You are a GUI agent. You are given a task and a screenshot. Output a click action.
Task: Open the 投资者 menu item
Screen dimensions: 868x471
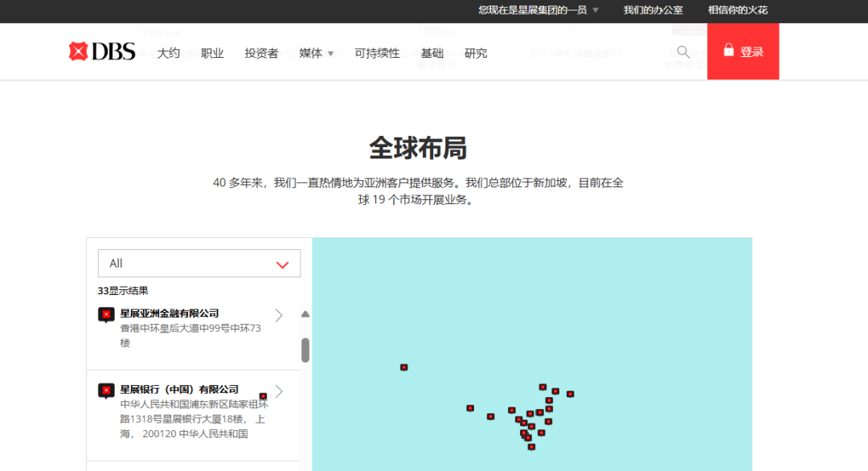pyautogui.click(x=261, y=53)
